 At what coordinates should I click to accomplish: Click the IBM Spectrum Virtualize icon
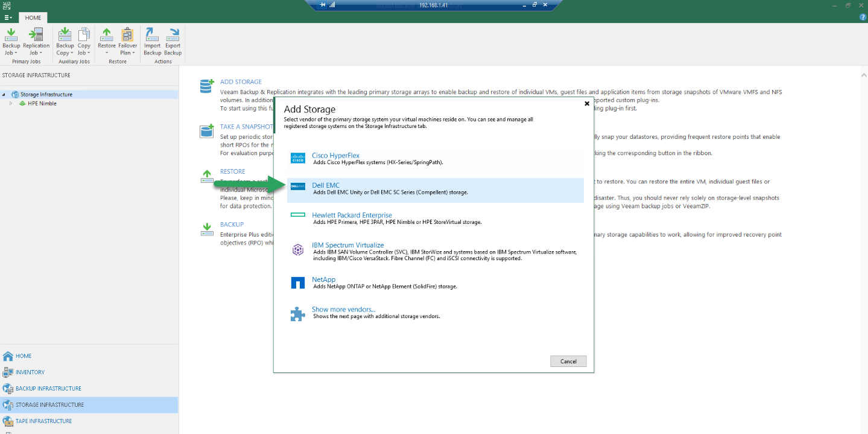[298, 250]
